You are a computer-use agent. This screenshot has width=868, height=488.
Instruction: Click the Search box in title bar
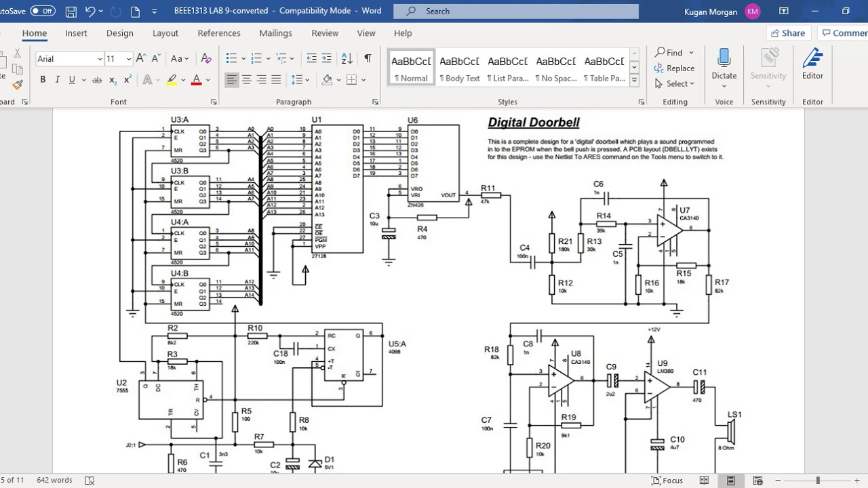point(516,12)
